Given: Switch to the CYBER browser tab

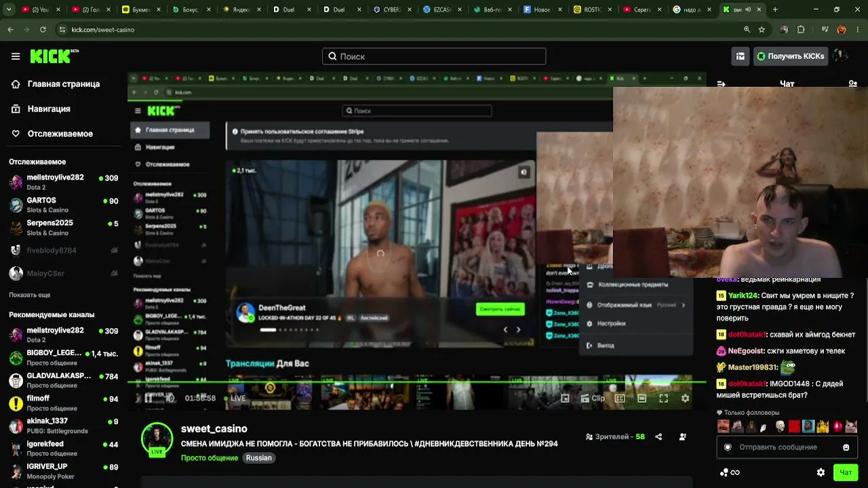Looking at the screenshot, I should click(x=393, y=9).
